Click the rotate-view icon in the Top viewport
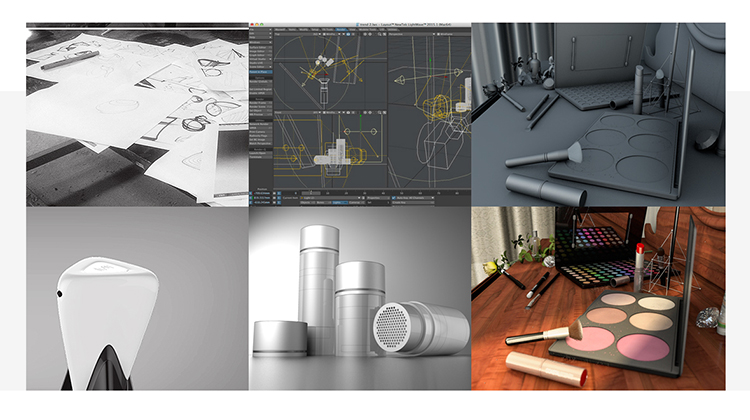This screenshot has height=420, width=750. (x=370, y=34)
